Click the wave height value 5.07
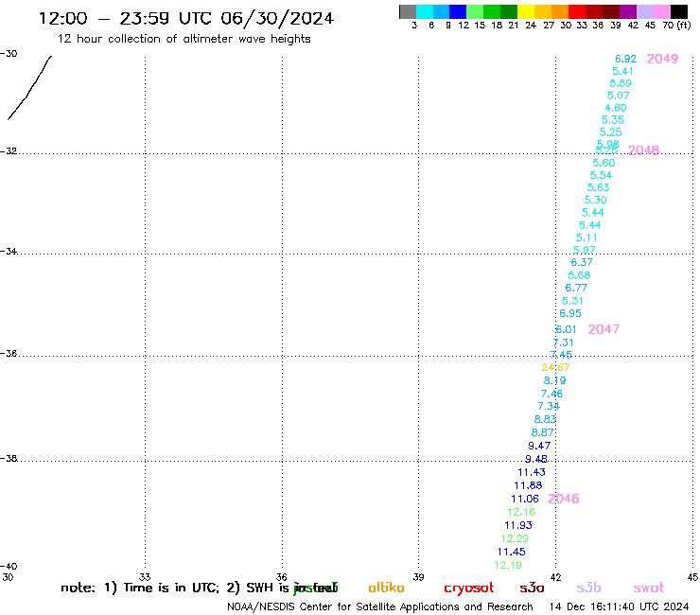 [618, 96]
